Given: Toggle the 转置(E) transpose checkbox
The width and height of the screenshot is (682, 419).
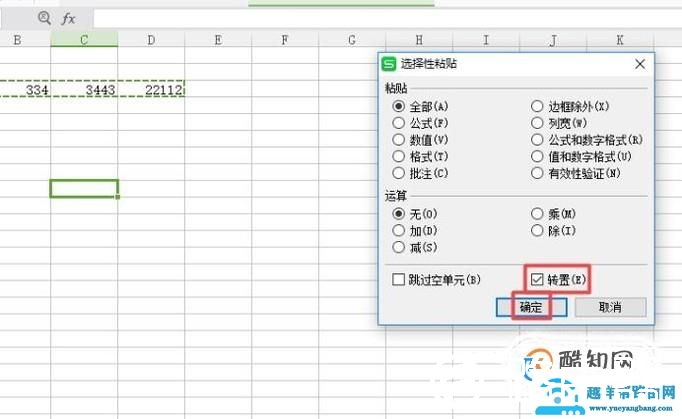Looking at the screenshot, I should pyautogui.click(x=537, y=279).
